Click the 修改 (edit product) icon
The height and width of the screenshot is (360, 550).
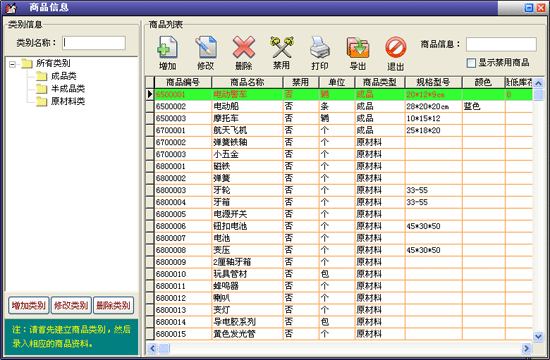tap(206, 47)
